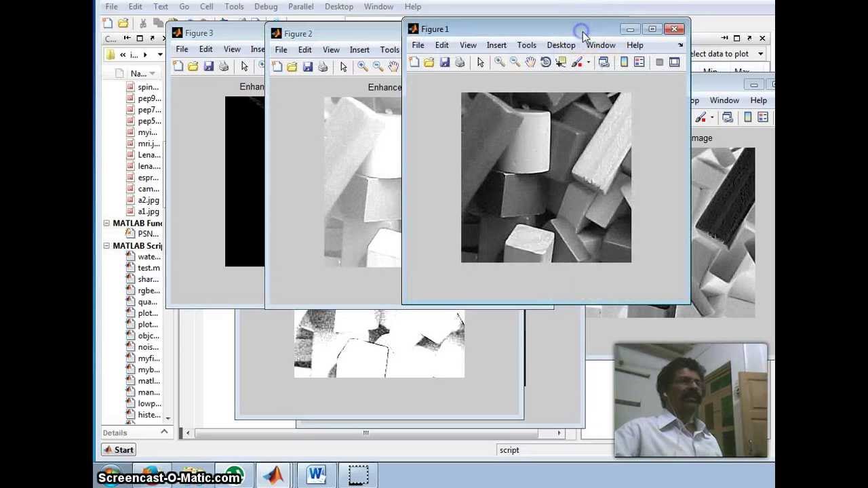Click New Figure icon in Figure 3

click(178, 66)
